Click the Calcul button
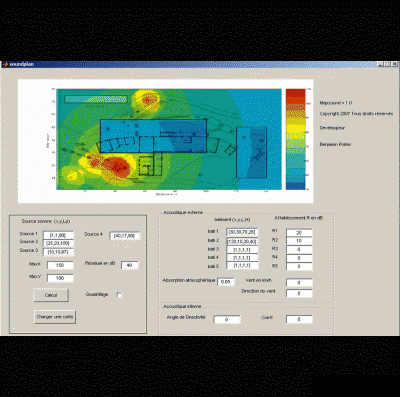Image resolution: width=400 pixels, height=397 pixels. click(51, 295)
